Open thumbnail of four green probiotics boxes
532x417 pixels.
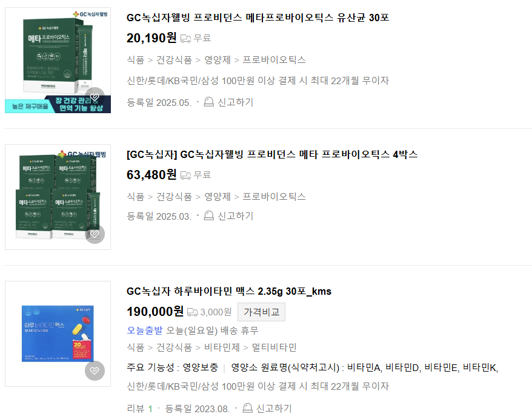pyautogui.click(x=58, y=197)
